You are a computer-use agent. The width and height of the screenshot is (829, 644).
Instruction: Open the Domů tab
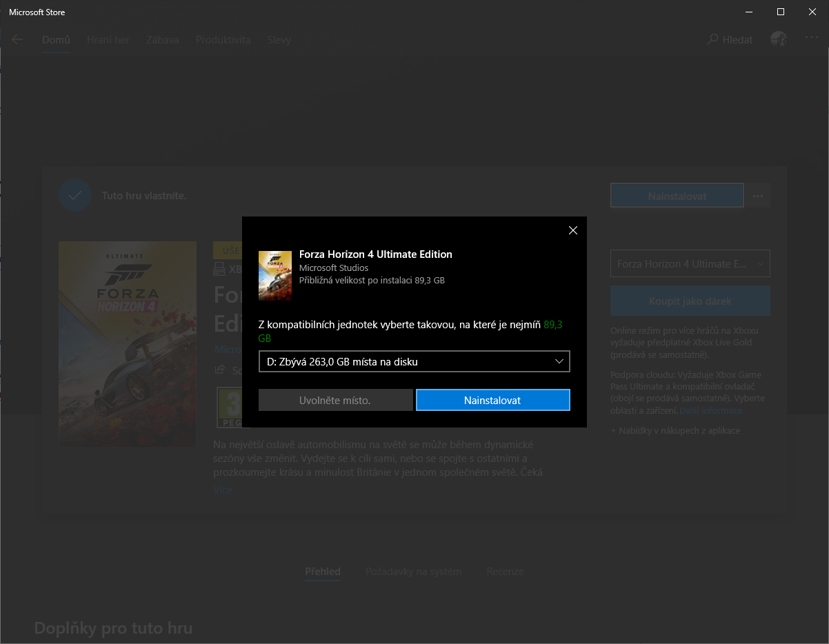56,39
